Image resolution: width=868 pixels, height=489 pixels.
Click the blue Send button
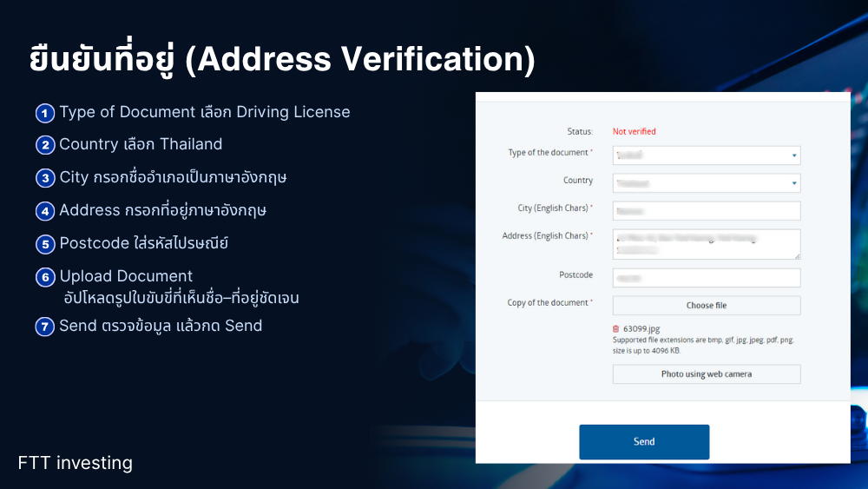point(644,442)
